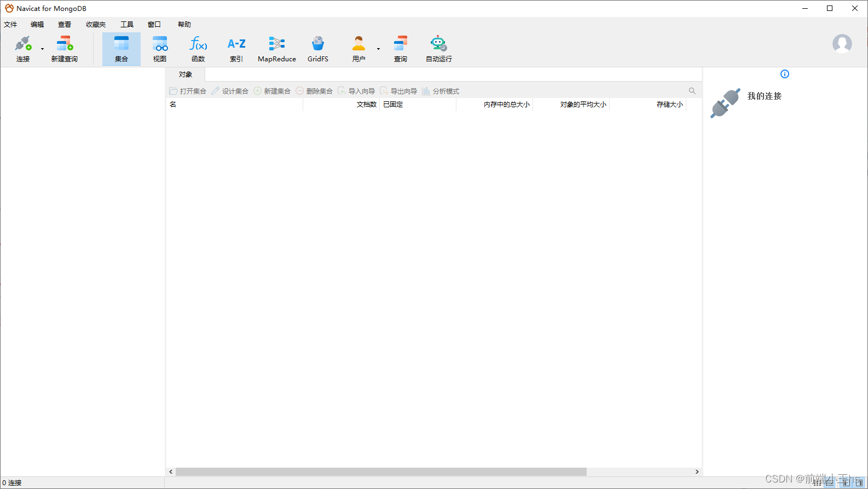Click Import Wizard (导入向导) button
This screenshot has height=489, width=868.
tap(356, 91)
